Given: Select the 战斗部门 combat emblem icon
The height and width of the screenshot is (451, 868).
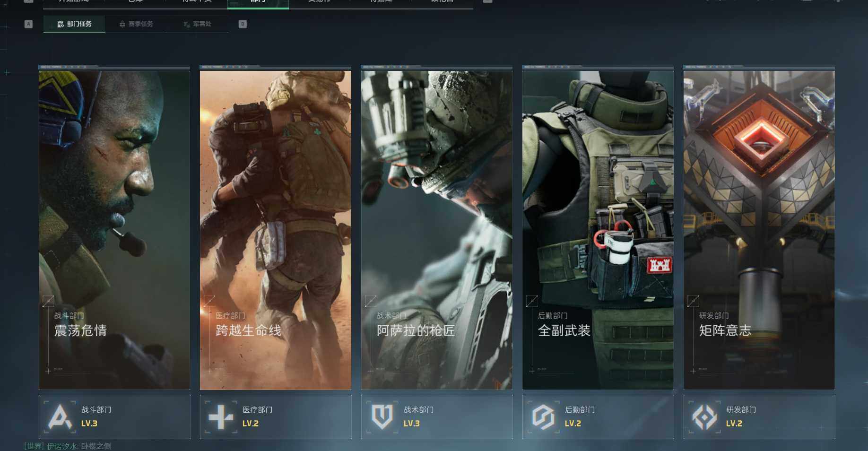Looking at the screenshot, I should click(x=60, y=417).
